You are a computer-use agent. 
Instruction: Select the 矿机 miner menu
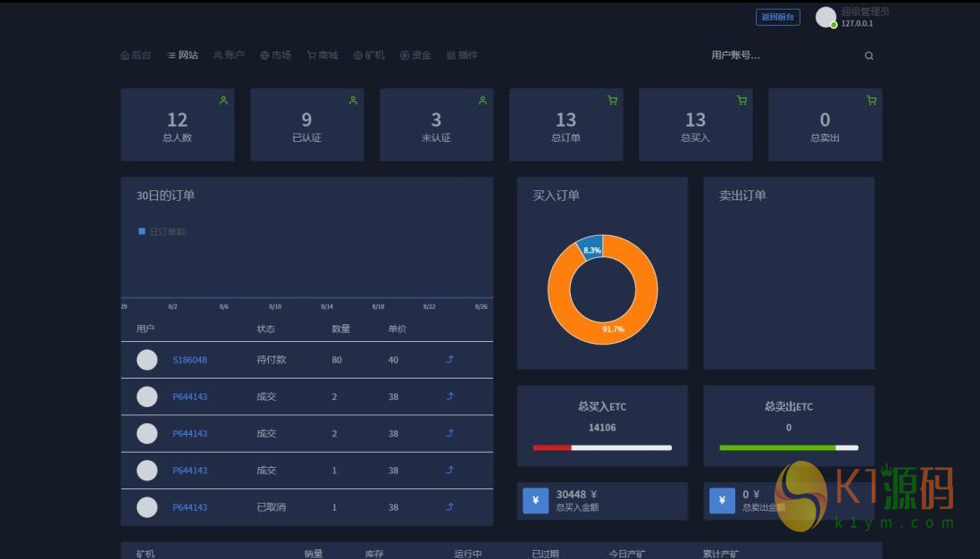(369, 55)
